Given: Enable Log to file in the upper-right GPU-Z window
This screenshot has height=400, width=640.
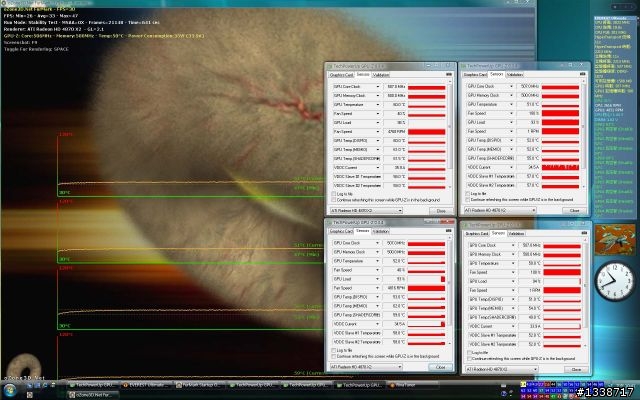Looking at the screenshot, I should (468, 194).
